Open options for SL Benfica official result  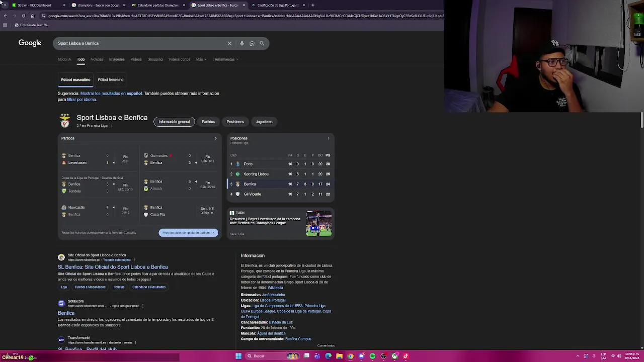point(134,260)
